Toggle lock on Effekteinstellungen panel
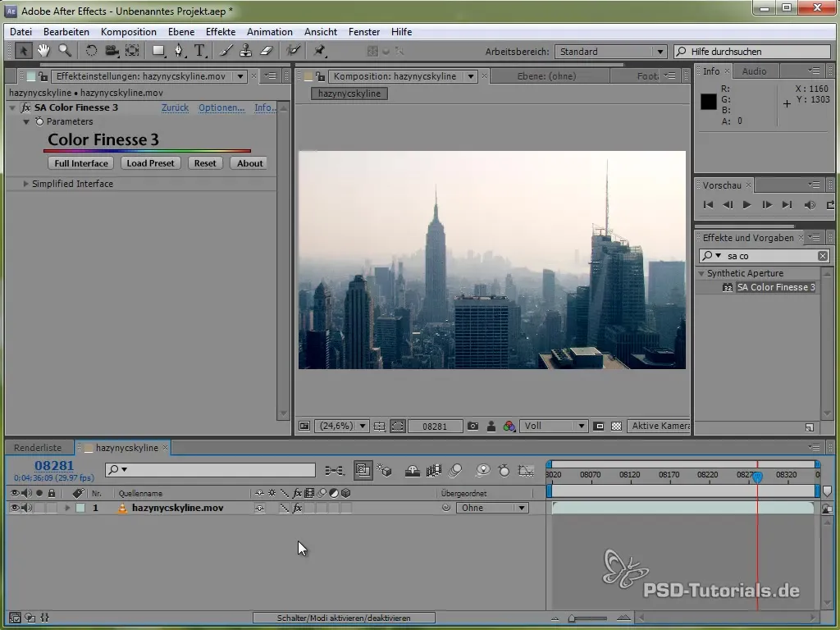The height and width of the screenshot is (630, 840). point(43,76)
